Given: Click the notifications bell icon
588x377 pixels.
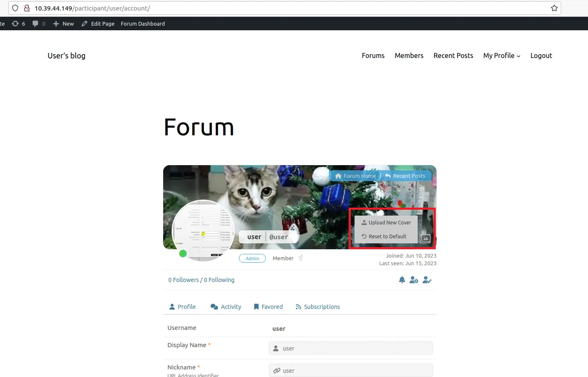Looking at the screenshot, I should 402,280.
